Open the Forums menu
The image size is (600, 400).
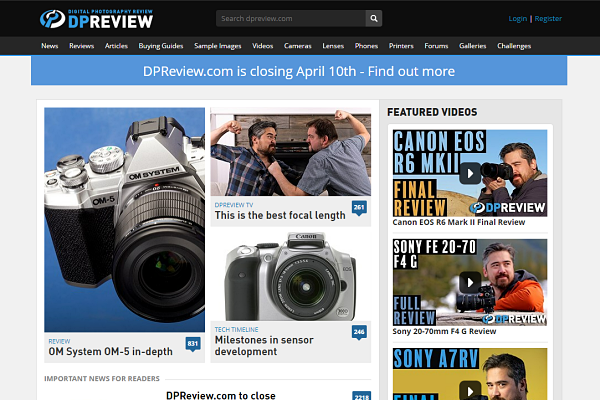point(436,46)
